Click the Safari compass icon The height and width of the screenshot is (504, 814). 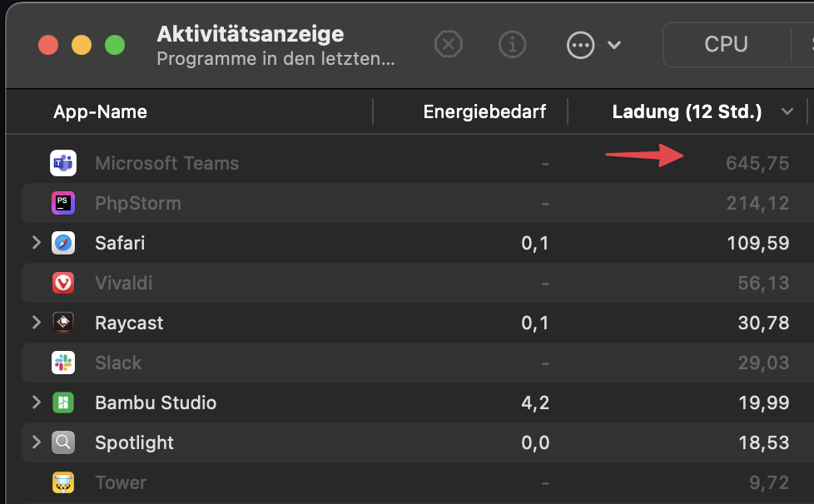63,243
